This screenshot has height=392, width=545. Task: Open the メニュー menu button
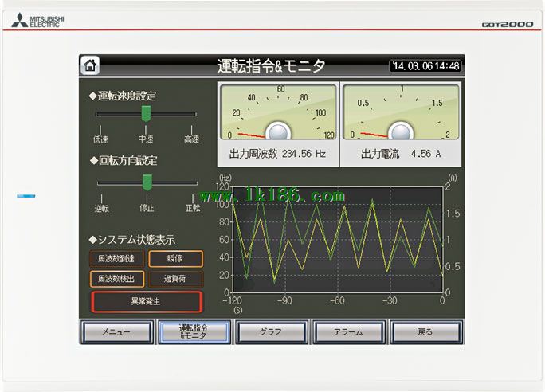click(116, 331)
